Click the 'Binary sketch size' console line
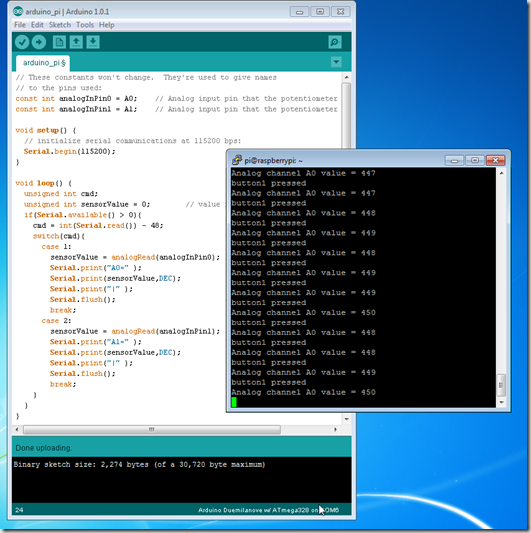 pos(139,464)
